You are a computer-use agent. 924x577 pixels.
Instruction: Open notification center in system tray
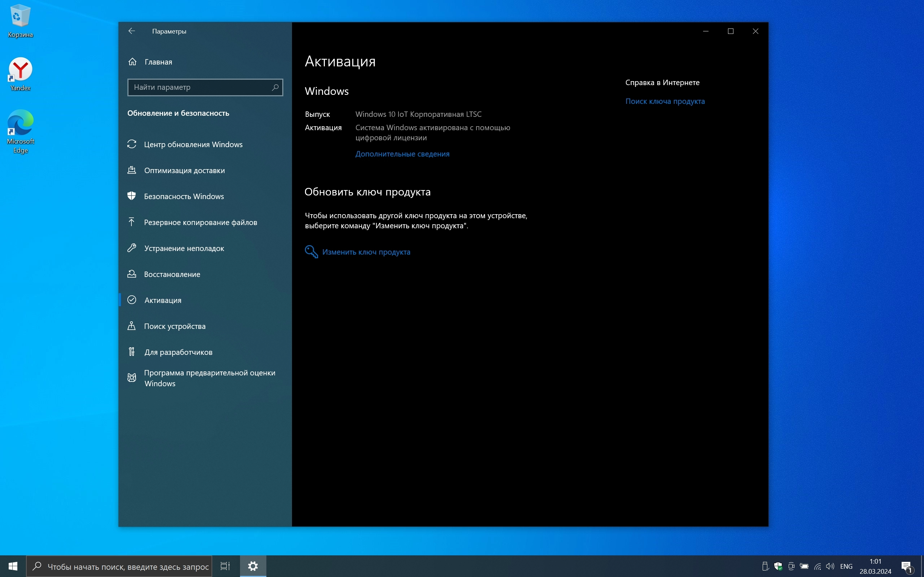click(x=906, y=566)
